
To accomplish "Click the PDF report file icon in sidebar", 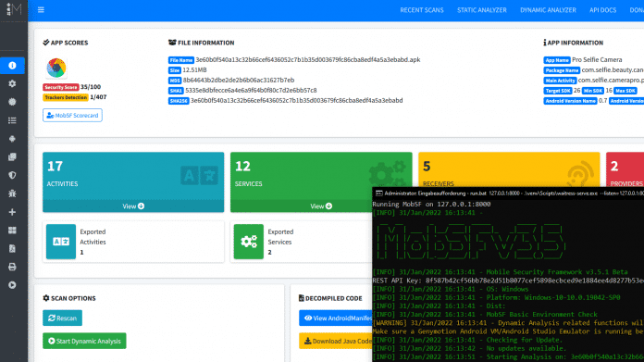I will (x=12, y=249).
